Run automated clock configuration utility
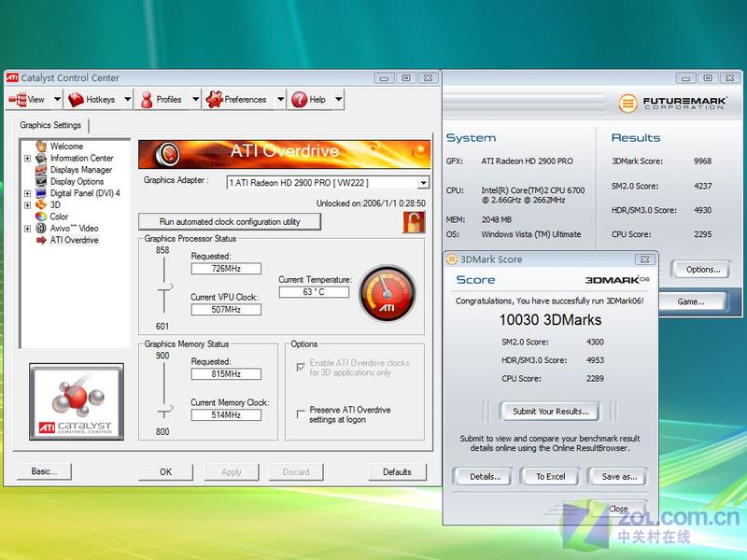Image resolution: width=747 pixels, height=560 pixels. [230, 221]
